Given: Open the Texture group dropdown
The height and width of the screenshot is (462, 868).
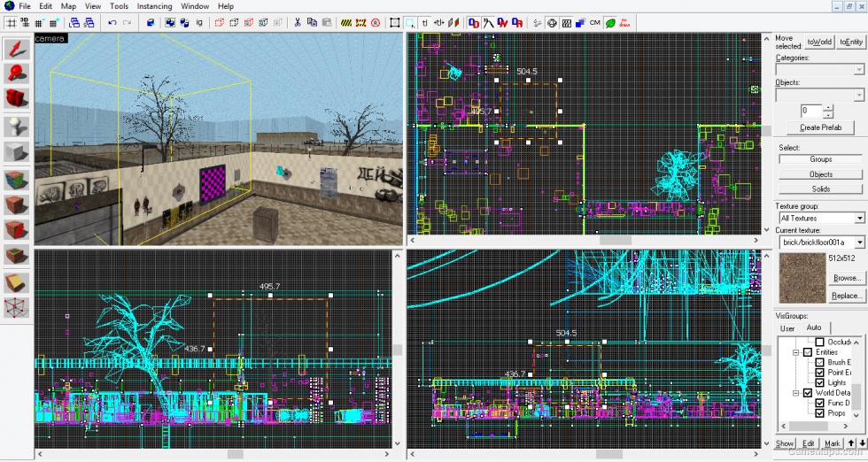Looking at the screenshot, I should tap(859, 218).
